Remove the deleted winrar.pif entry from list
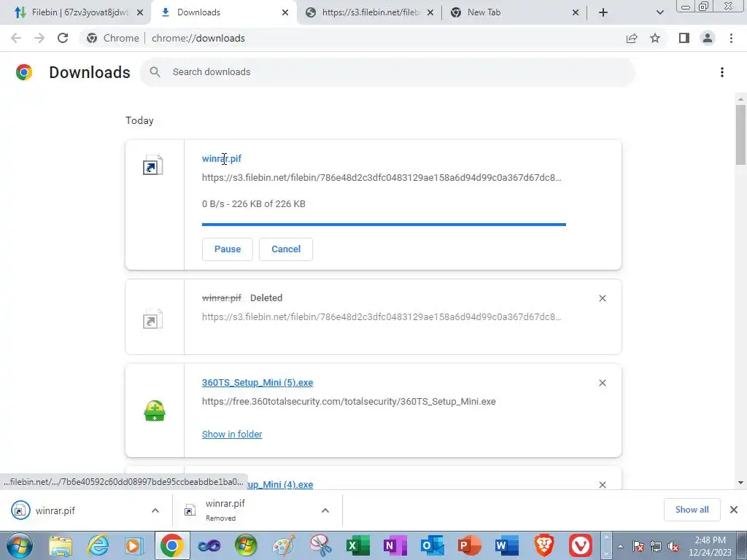Viewport: 747px width, 560px height. tap(602, 298)
